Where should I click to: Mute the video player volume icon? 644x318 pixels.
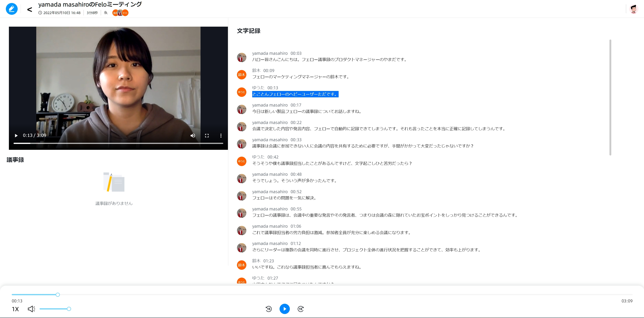point(193,136)
